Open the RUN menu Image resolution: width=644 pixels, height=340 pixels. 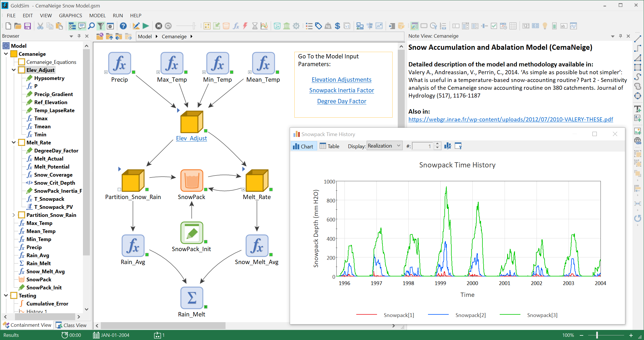coord(118,16)
